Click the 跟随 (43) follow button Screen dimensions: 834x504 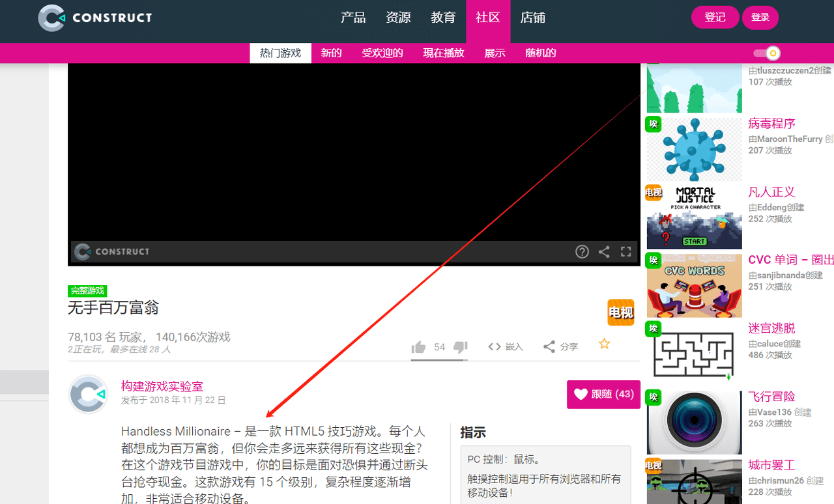(x=603, y=395)
